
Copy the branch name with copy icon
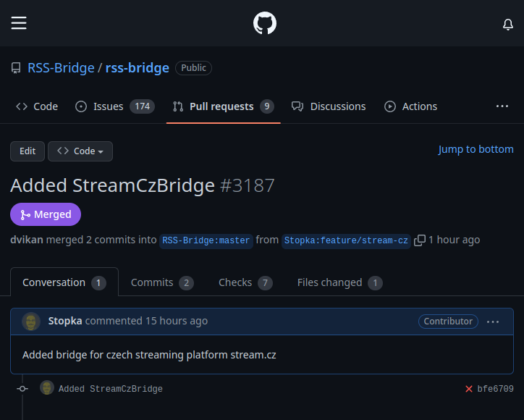coord(420,240)
